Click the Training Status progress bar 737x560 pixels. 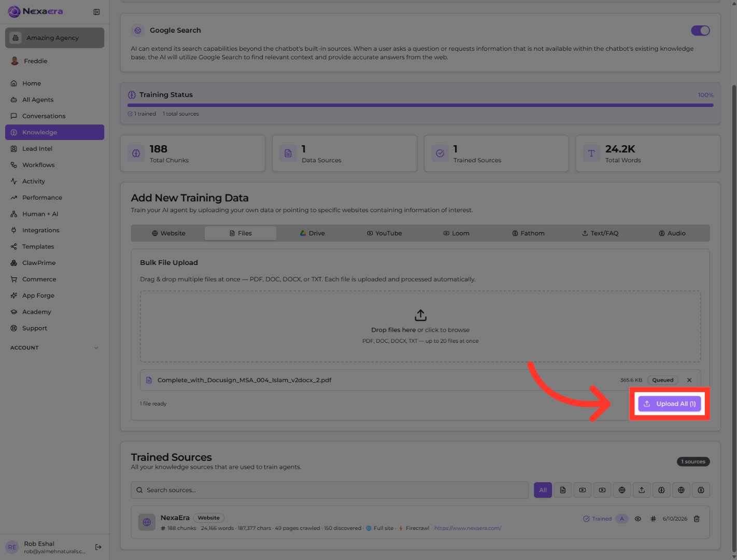pos(420,105)
